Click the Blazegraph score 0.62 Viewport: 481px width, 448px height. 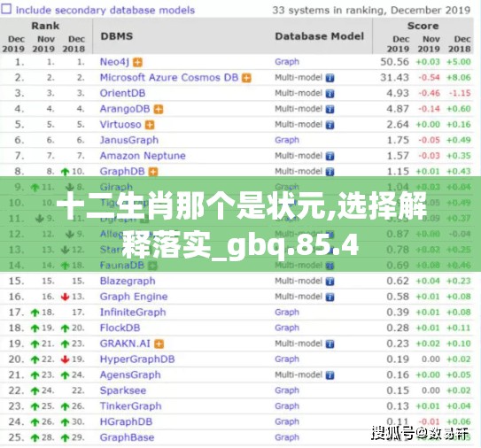[x=398, y=282]
